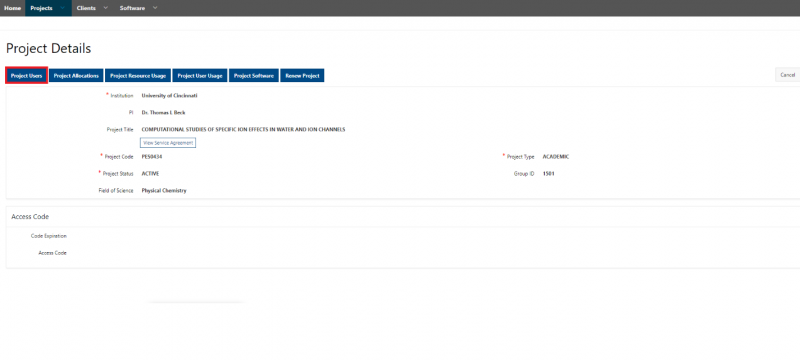Click the ACTIVE project status value
Image resolution: width=800 pixels, height=360 pixels.
151,174
